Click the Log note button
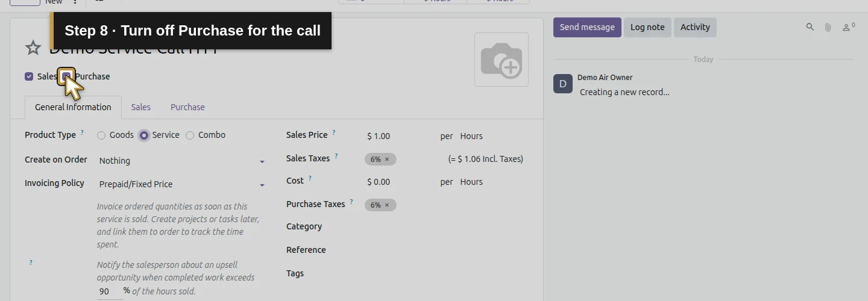Screen dimensions: 868x301 (x=647, y=27)
